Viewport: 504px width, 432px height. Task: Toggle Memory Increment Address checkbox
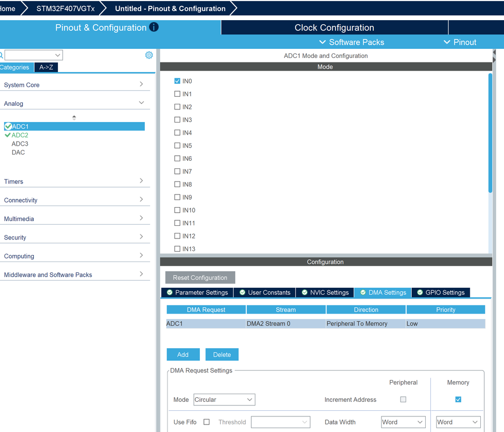pos(459,399)
